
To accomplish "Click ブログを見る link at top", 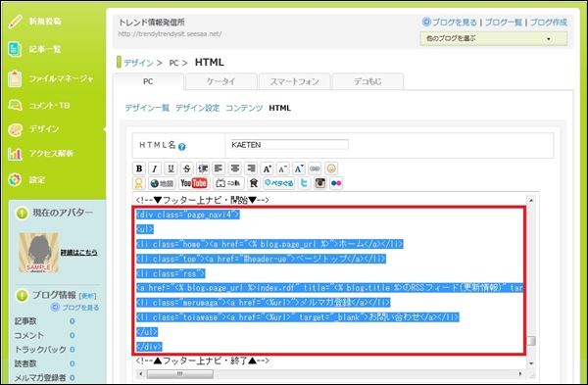I will (x=454, y=23).
